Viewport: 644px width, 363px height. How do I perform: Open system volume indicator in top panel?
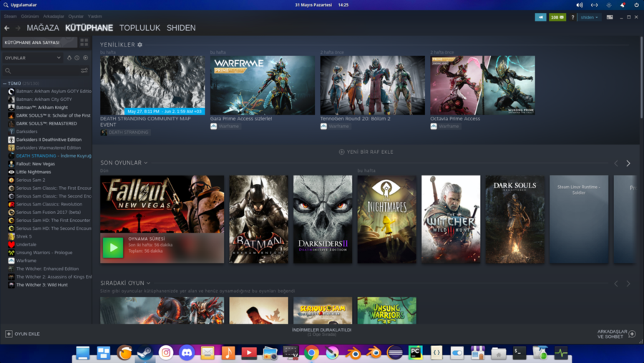(579, 5)
